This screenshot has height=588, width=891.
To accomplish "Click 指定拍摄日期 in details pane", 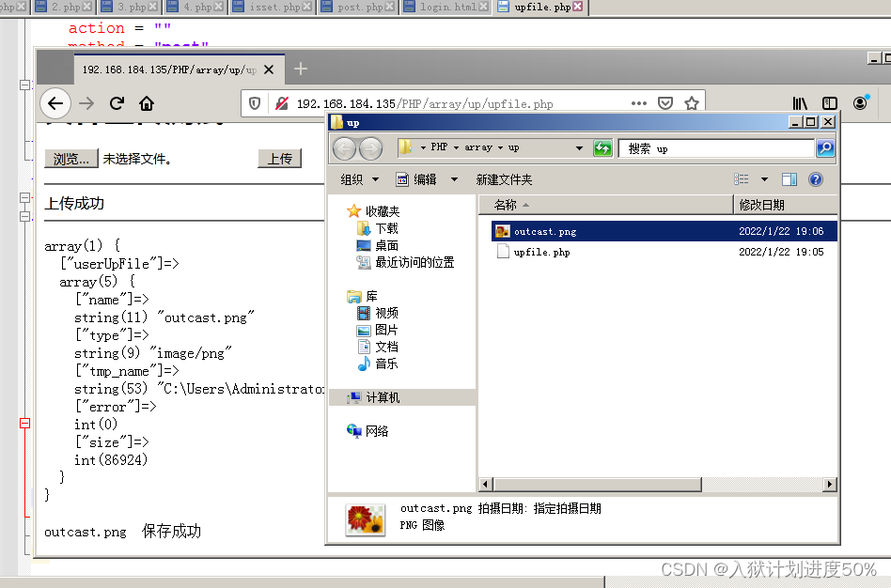I will click(x=567, y=508).
